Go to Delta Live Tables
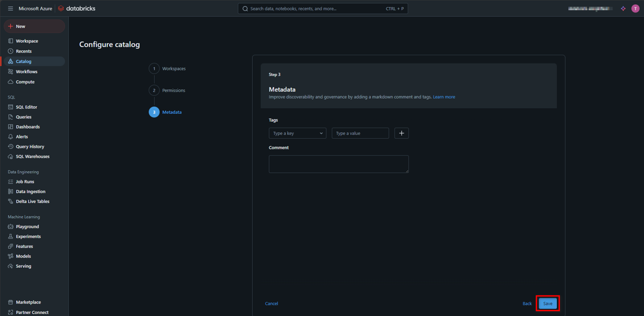This screenshot has height=316, width=644. 32,202
